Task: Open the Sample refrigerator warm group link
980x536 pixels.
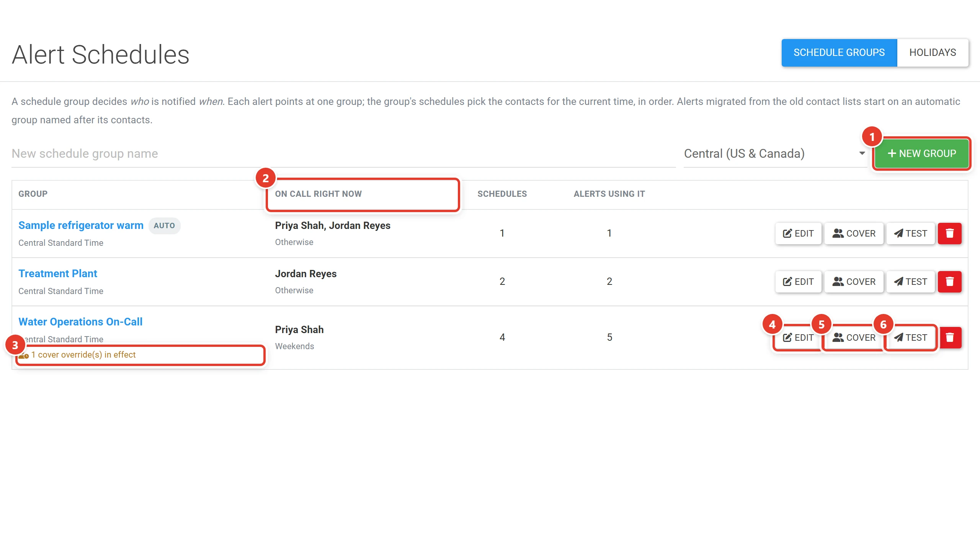Action: tap(81, 225)
